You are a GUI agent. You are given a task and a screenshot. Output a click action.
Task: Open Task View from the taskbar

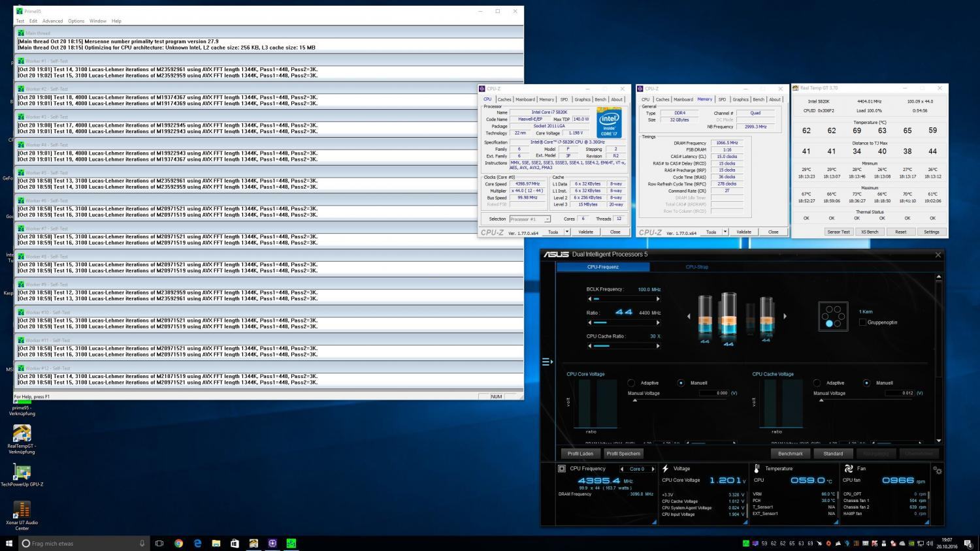click(x=159, y=543)
